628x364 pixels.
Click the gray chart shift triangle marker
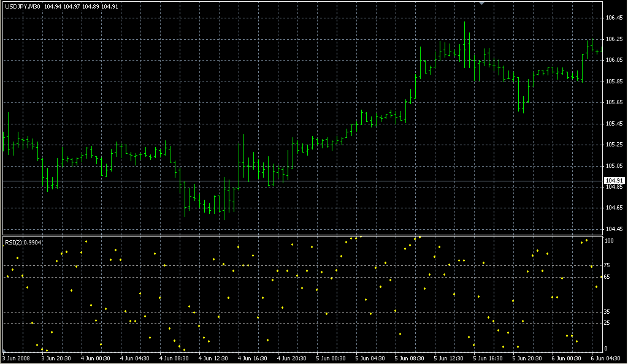[482, 4]
